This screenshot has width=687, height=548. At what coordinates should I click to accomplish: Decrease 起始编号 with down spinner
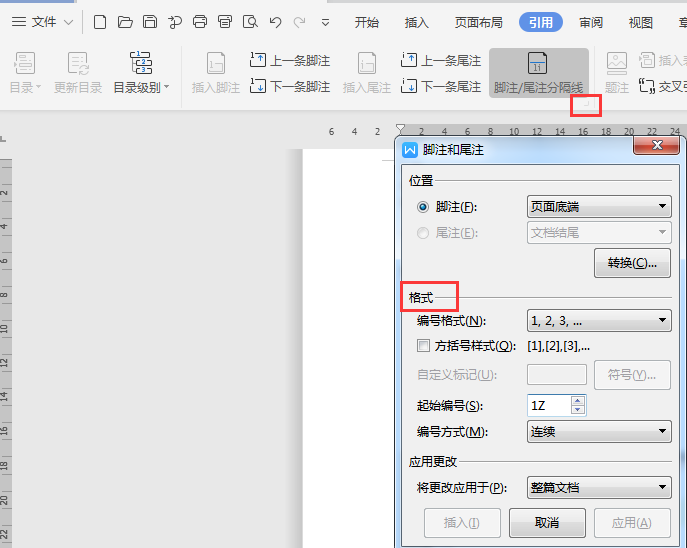coord(577,410)
